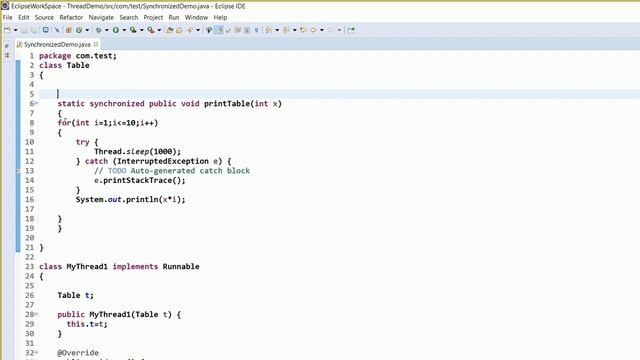
Task: Click on 'System.out.println(x*i);' line
Action: 130,200
